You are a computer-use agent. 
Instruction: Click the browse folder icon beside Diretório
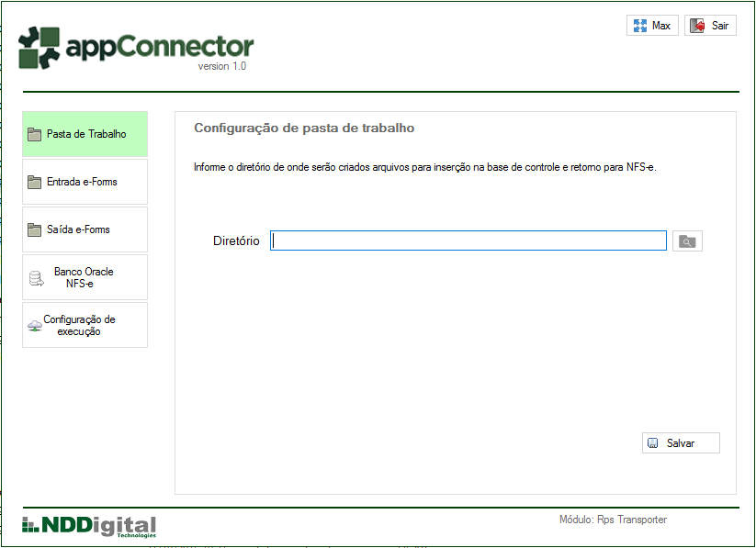pos(687,241)
